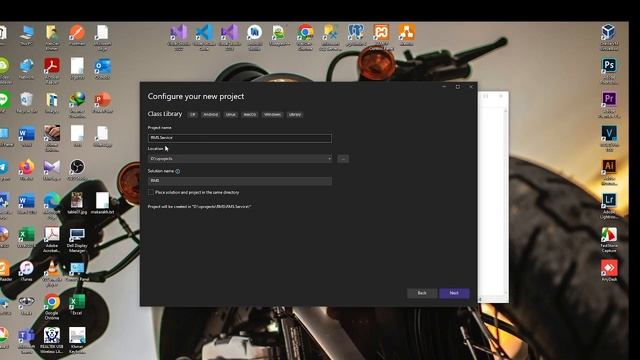Open the XAMPP Control Panel desktop icon

pyautogui.click(x=381, y=37)
